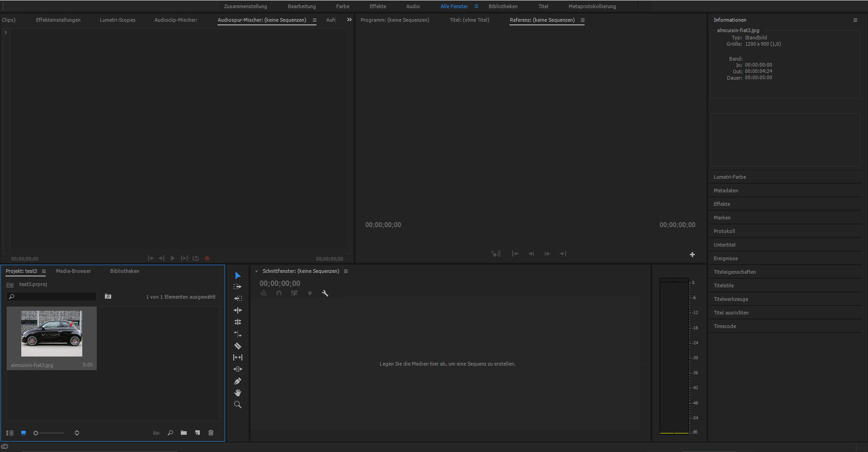Show hidden panel tabs with double chevron
The height and width of the screenshot is (452, 868).
coord(349,19)
